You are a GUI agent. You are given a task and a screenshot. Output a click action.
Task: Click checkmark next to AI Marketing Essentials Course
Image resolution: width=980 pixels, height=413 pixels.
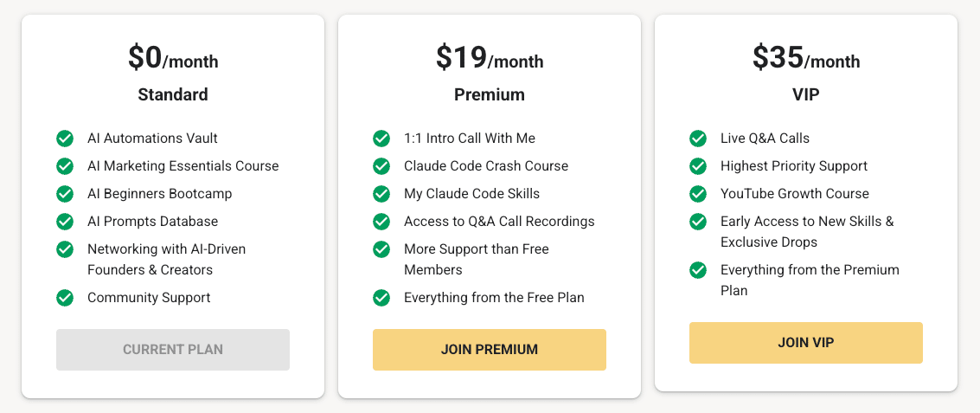click(65, 166)
